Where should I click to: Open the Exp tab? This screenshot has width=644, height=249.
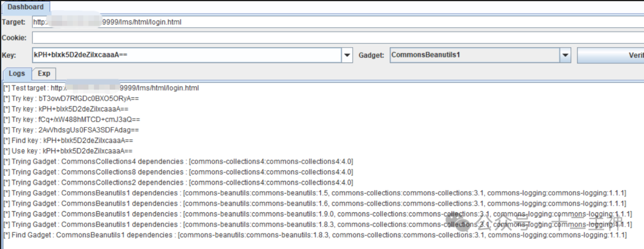(44, 73)
